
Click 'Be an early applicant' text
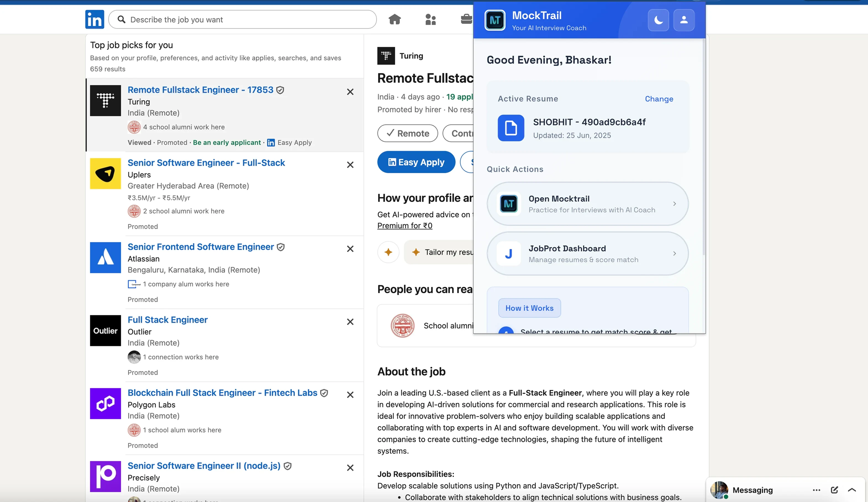coord(227,143)
